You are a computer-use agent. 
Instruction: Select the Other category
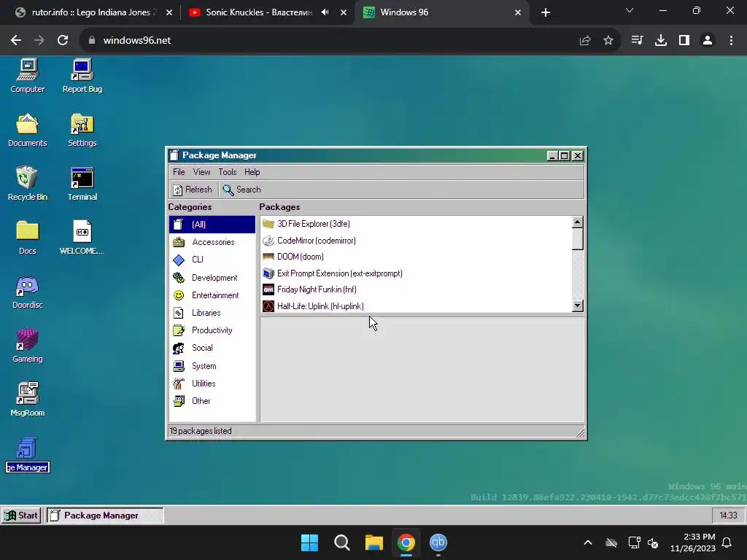coord(212,401)
